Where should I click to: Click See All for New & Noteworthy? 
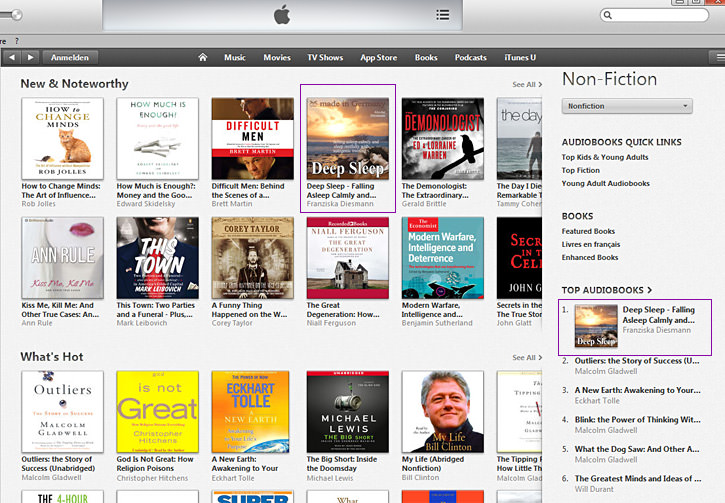coord(527,85)
